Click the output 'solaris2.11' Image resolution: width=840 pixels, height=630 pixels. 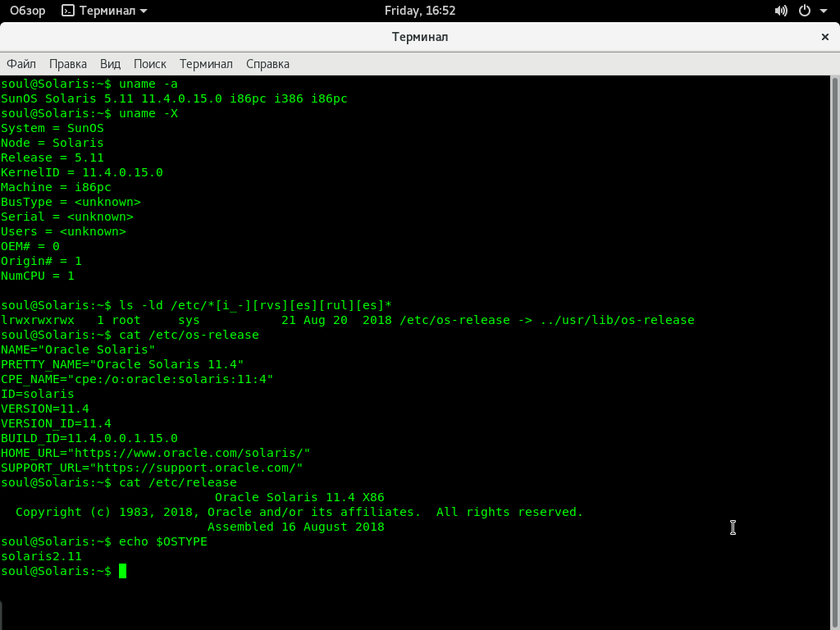click(41, 557)
